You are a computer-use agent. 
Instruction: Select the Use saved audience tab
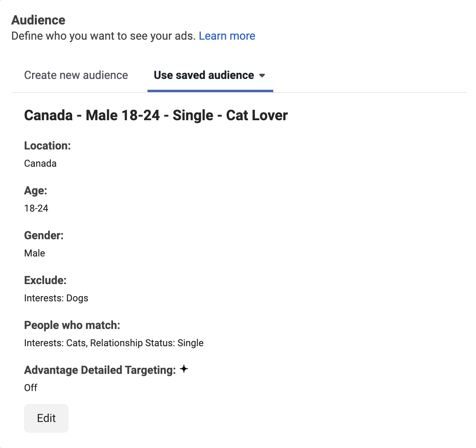(203, 75)
